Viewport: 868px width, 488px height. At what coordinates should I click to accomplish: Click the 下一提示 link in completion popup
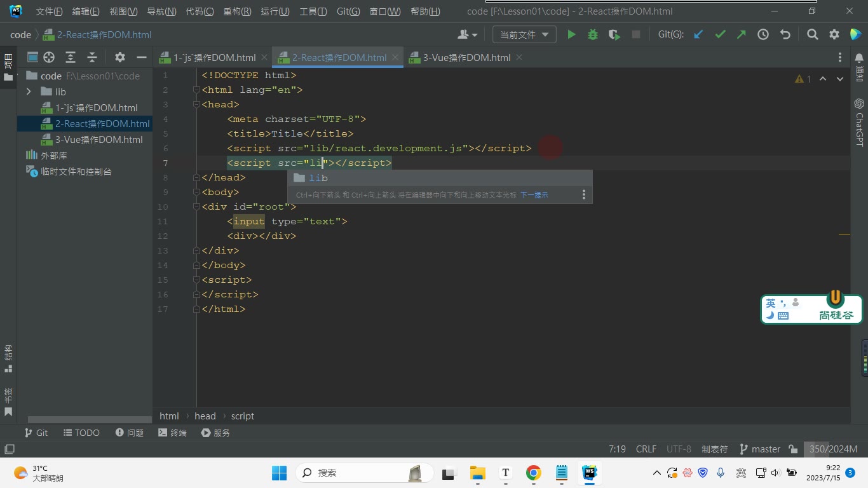point(534,195)
